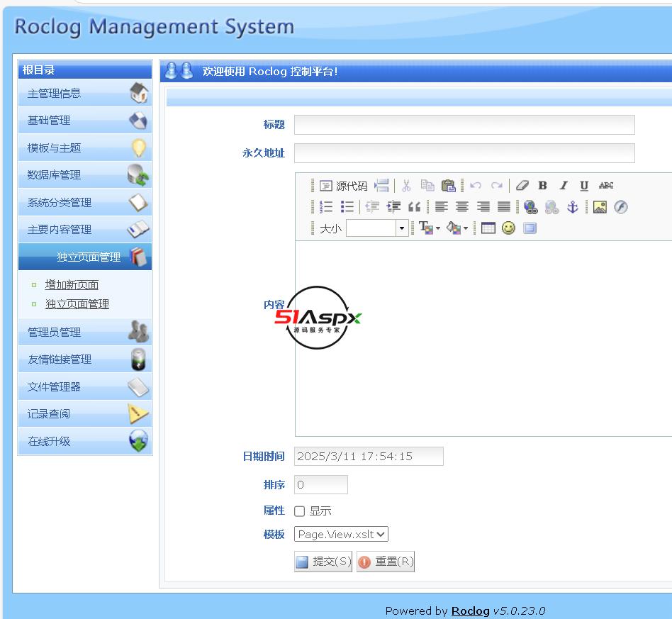The width and height of the screenshot is (672, 619).
Task: Click the 永久地址 permalink input field
Action: [464, 153]
